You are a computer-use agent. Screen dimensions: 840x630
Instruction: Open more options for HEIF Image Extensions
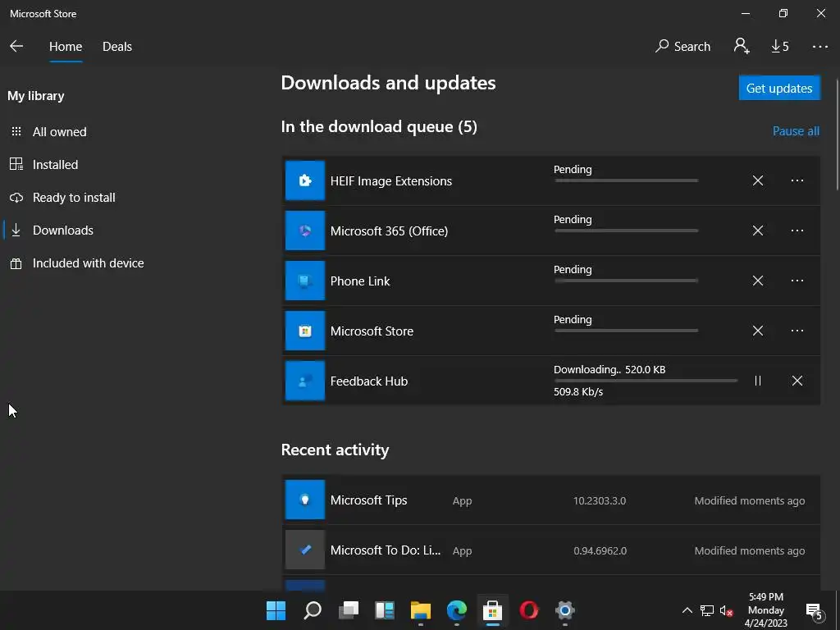click(x=797, y=180)
